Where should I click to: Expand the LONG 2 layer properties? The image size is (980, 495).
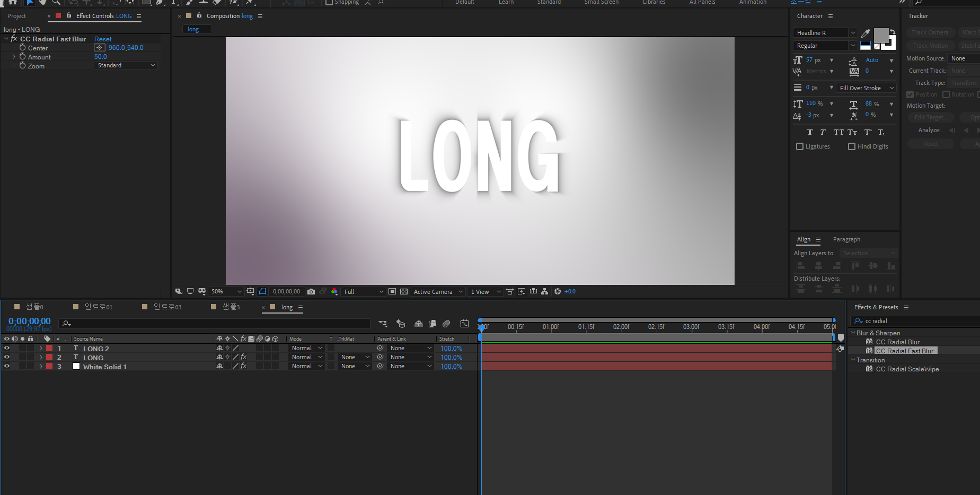41,349
